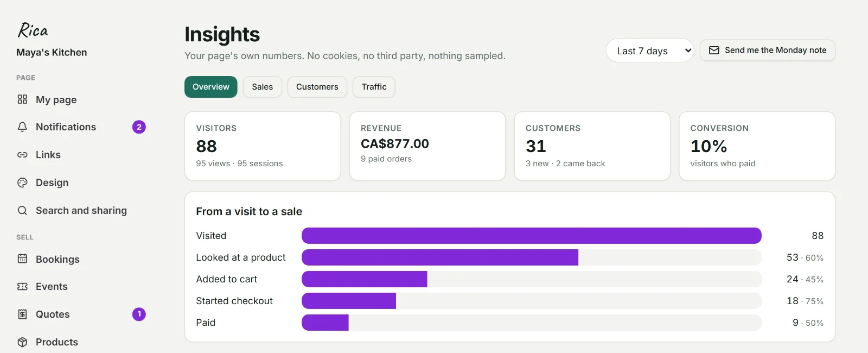Click the Rica logo
The height and width of the screenshot is (353, 868).
coord(33,30)
